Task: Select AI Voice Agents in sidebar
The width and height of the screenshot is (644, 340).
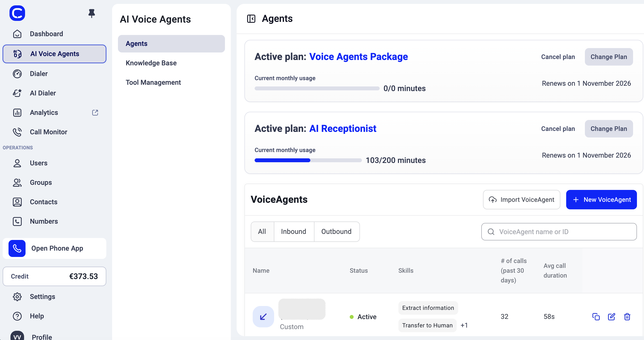Action: [x=54, y=54]
